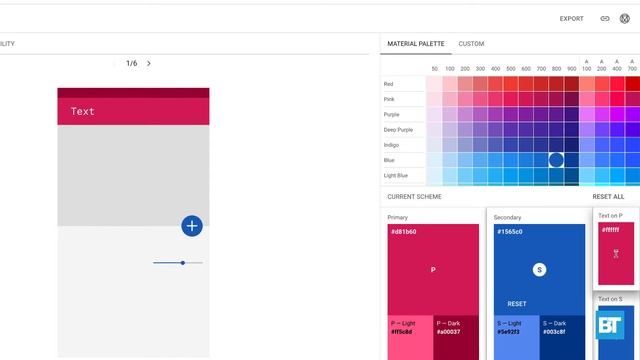Click RESET on Secondary color card
The image size is (640, 360).
pos(516,304)
